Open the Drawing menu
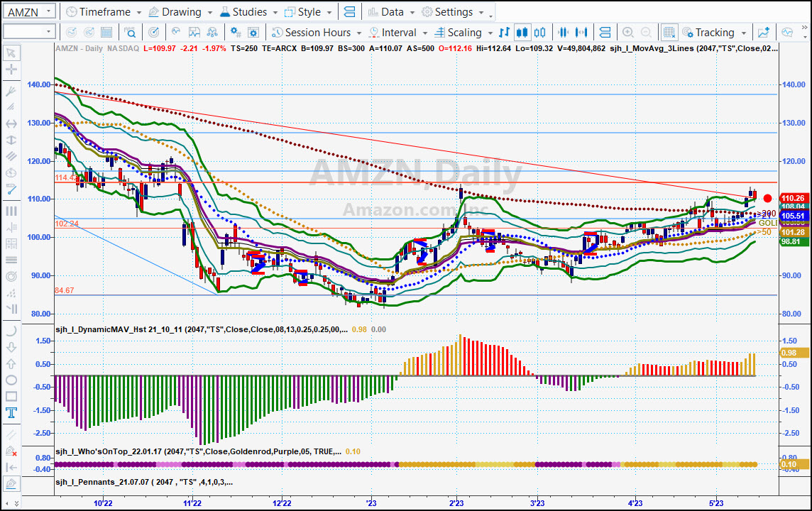The image size is (812, 511). 180,12
